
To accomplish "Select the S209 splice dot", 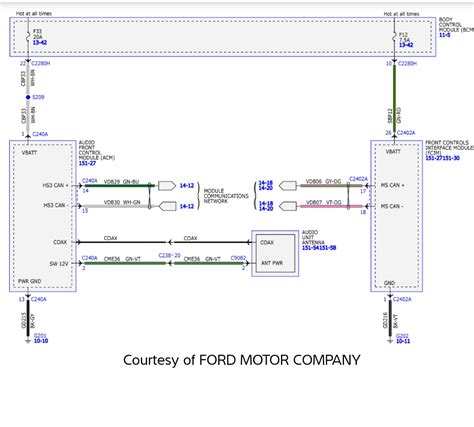I will click(28, 97).
